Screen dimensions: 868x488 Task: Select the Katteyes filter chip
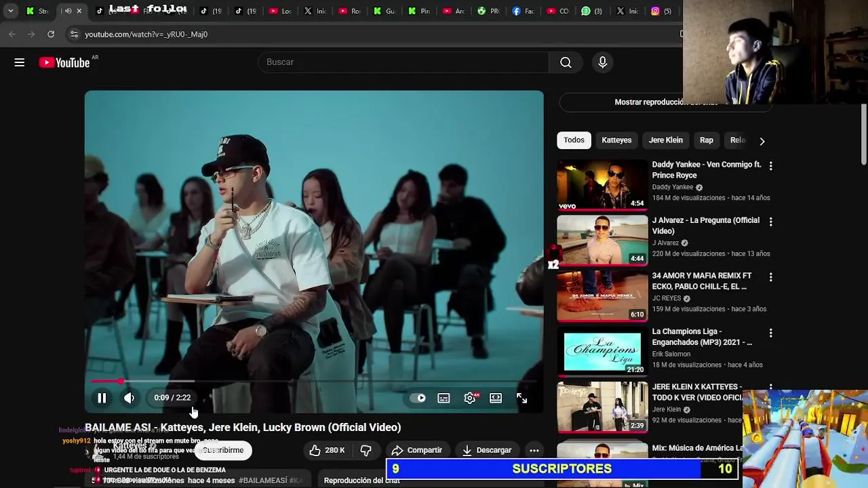616,140
